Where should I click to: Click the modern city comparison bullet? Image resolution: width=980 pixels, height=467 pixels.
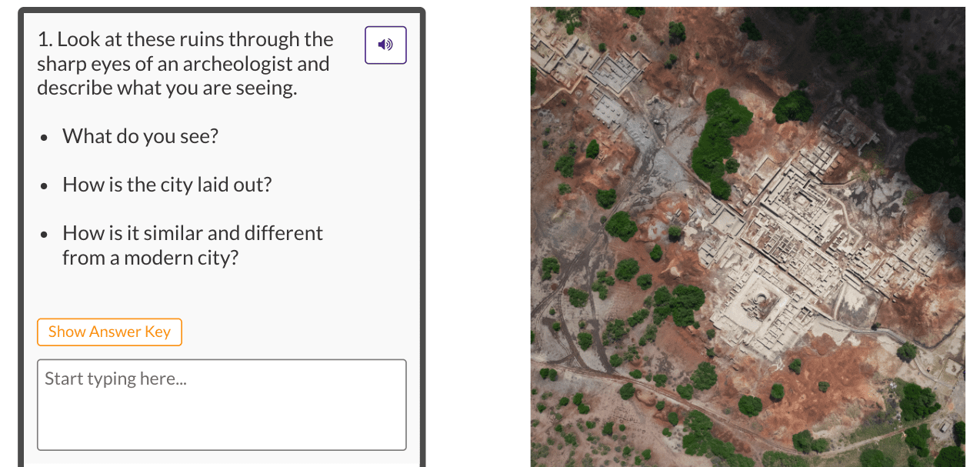click(192, 244)
